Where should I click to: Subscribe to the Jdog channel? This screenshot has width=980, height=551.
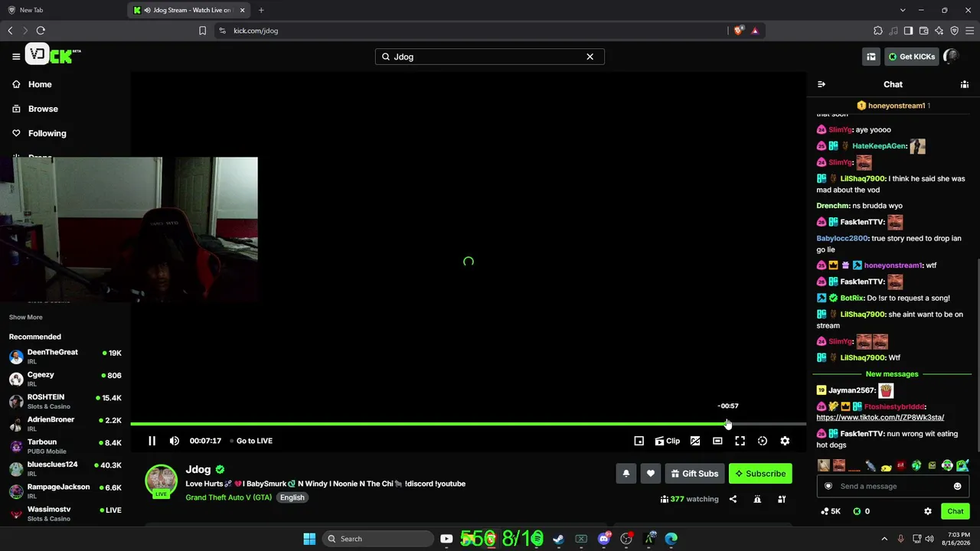[760, 474]
